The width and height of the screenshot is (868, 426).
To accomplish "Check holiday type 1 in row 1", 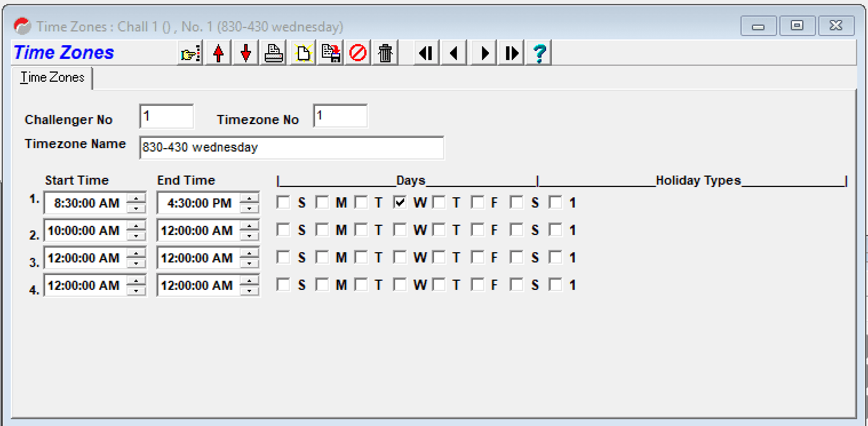I will 555,202.
